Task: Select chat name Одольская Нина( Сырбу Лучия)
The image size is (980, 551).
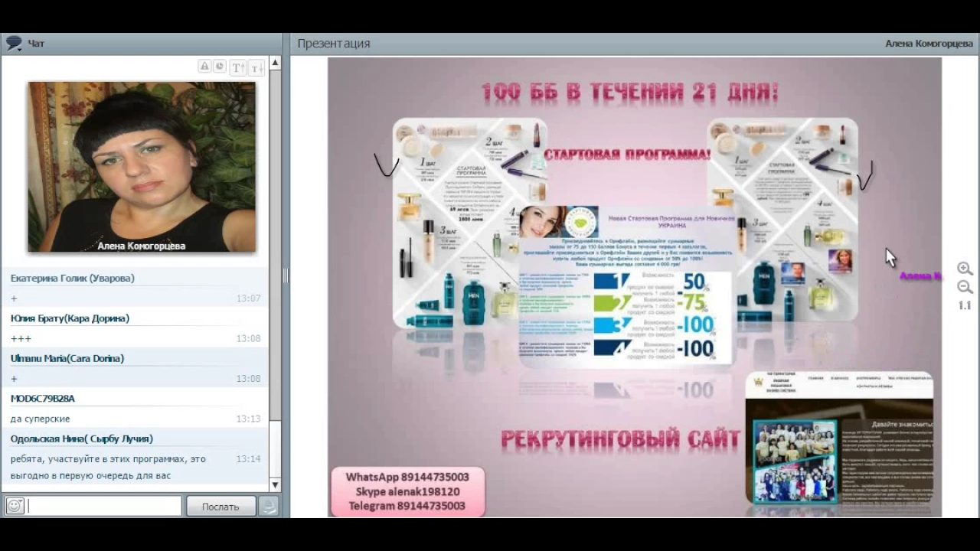Action: [x=82, y=439]
